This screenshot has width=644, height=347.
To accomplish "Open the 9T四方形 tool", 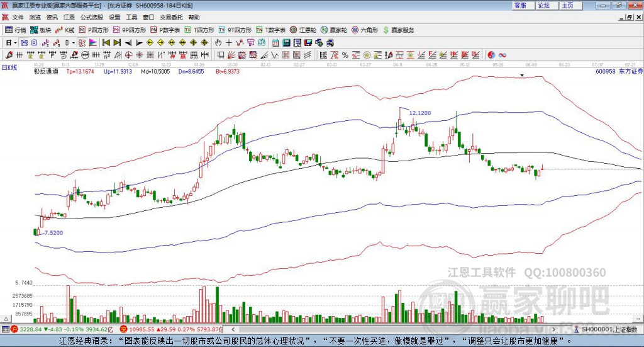I will pyautogui.click(x=235, y=30).
